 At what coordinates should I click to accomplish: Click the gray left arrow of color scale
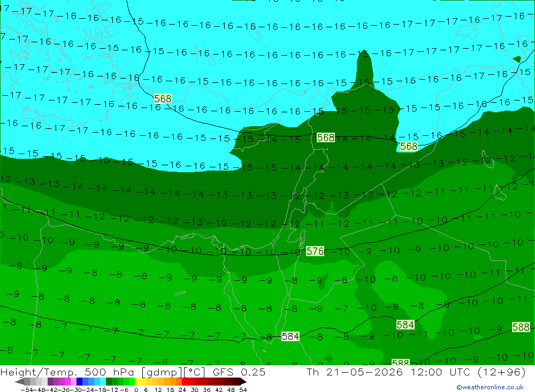[19, 382]
